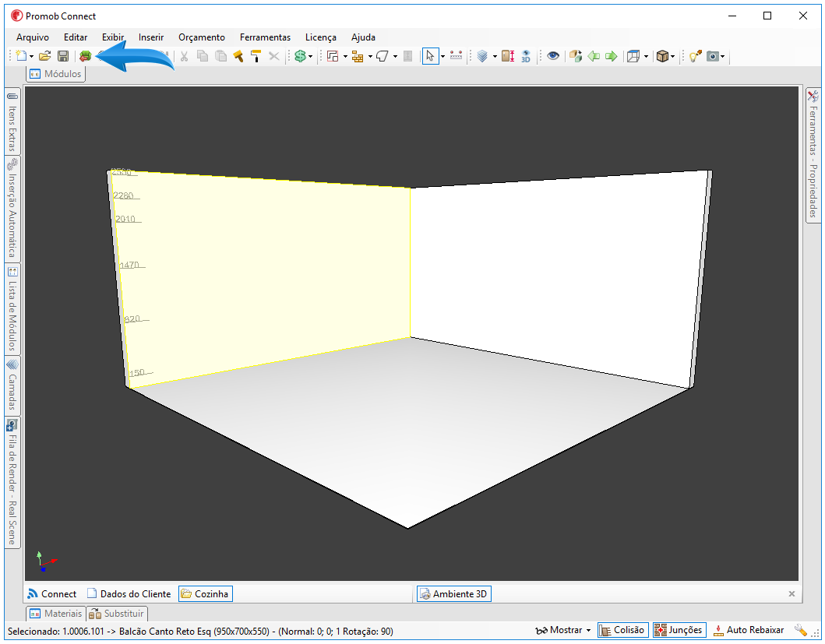
Task: Click the Copy icon in toolbar
Action: coord(202,56)
